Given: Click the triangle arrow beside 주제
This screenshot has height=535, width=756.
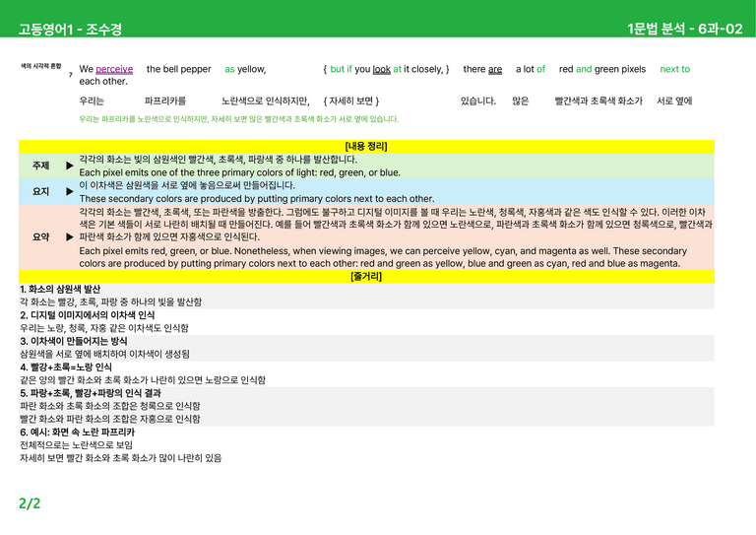Looking at the screenshot, I should click(70, 166).
